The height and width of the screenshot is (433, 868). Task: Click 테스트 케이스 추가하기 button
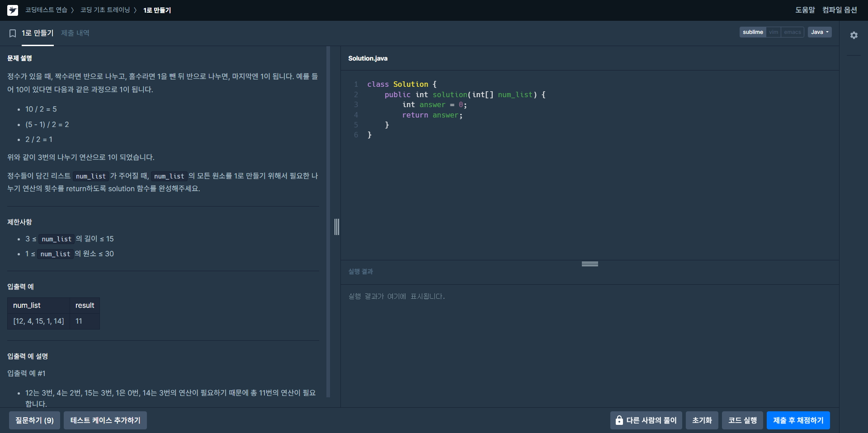(105, 420)
